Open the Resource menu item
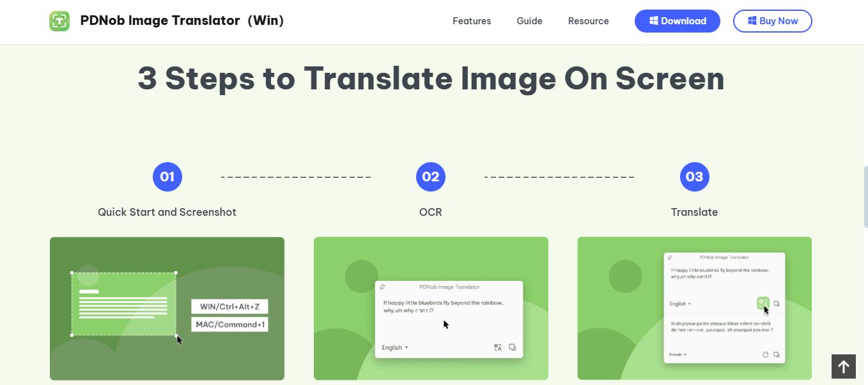The height and width of the screenshot is (385, 868). (x=588, y=21)
